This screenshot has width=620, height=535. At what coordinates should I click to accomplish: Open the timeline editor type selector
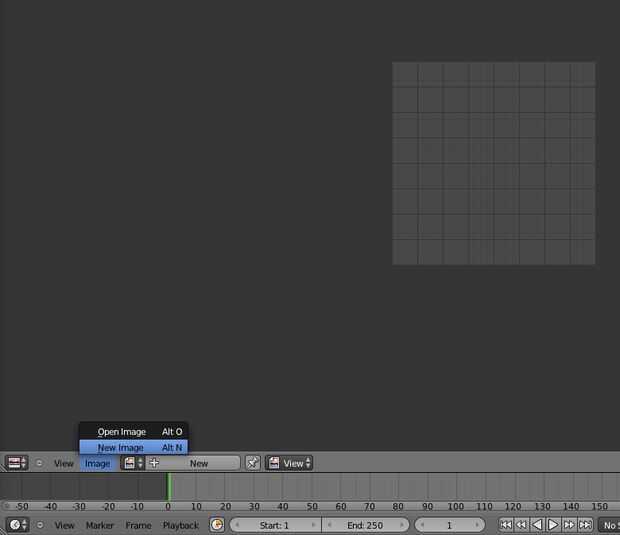17,525
